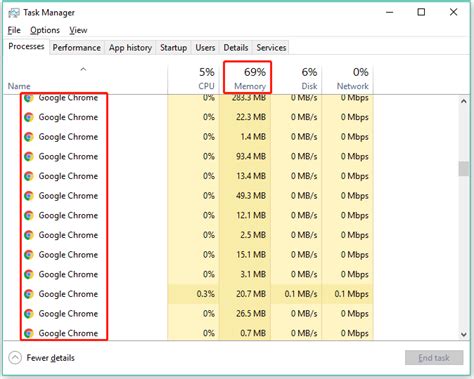Screen dimensions: 474x379
Task: Switch to the Startup tab
Action: [x=173, y=48]
